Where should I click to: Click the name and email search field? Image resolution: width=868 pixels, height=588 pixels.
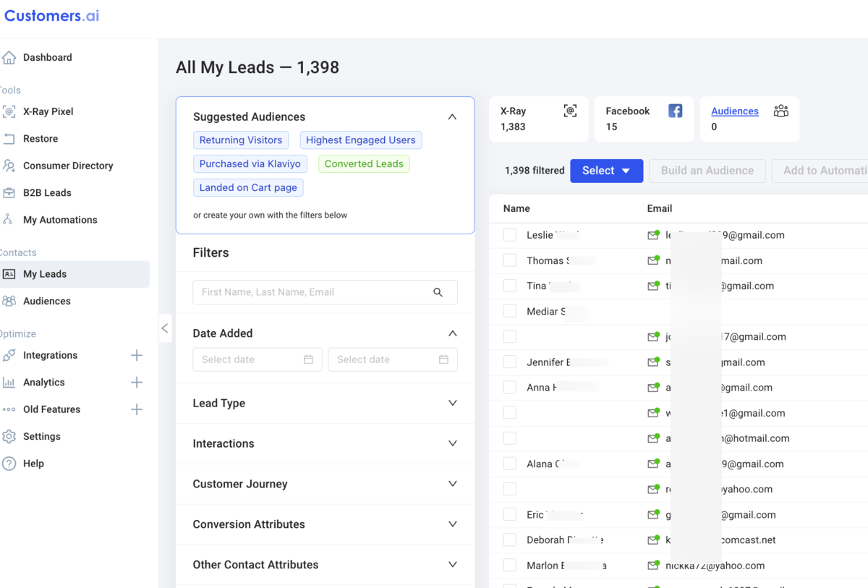(x=325, y=292)
